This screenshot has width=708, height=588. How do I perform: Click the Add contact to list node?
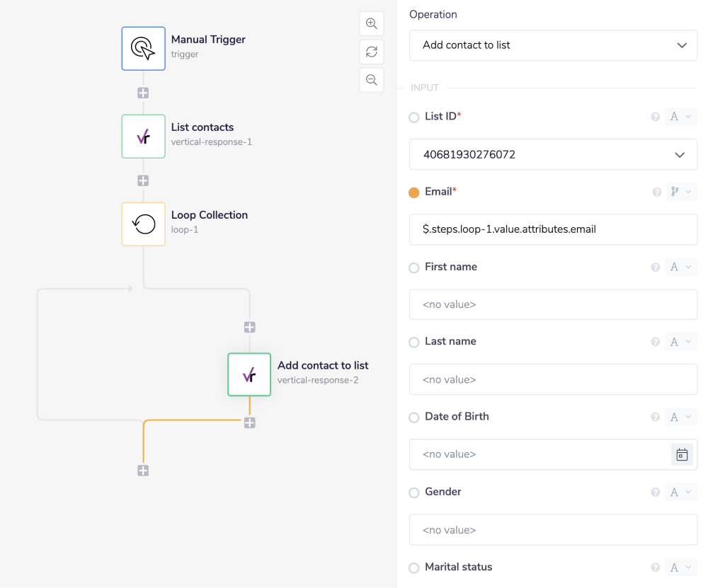[x=249, y=375]
